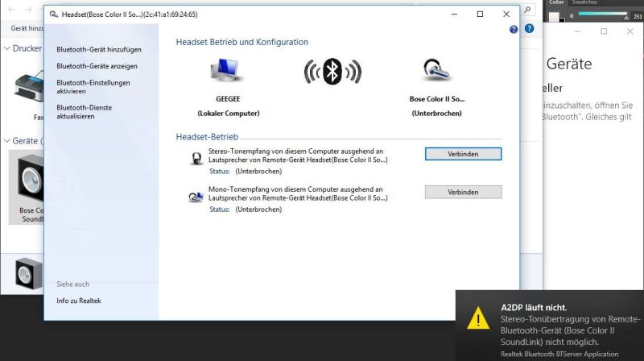The width and height of the screenshot is (644, 361).
Task: Open Bluetooth-Gerät hinzufügen link
Action: [x=99, y=49]
